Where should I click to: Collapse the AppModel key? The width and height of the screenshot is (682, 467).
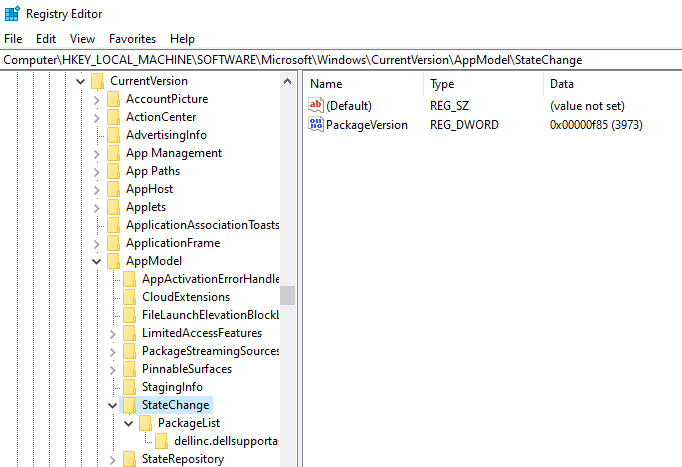point(97,262)
